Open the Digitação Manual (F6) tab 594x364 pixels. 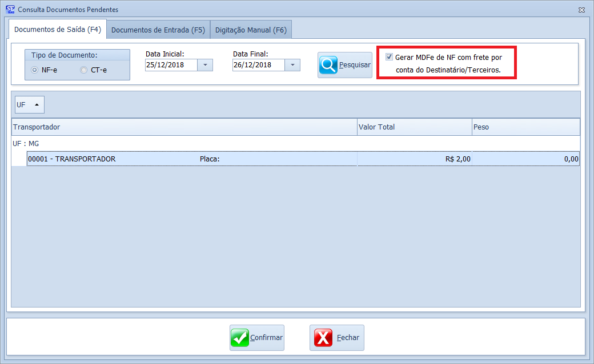(251, 30)
